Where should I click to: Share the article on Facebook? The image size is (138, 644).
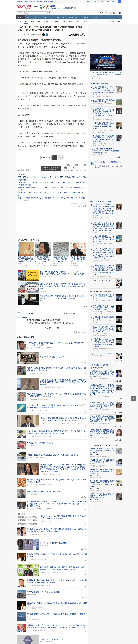coord(47,35)
